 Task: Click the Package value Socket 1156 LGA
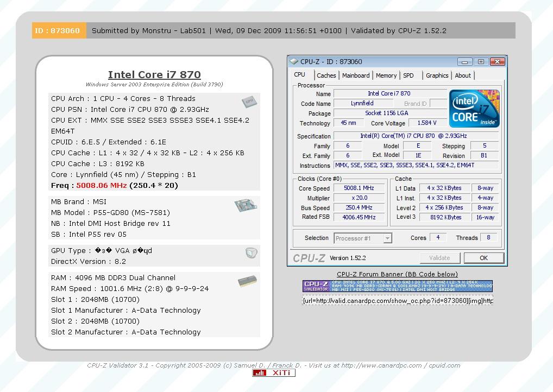point(389,113)
